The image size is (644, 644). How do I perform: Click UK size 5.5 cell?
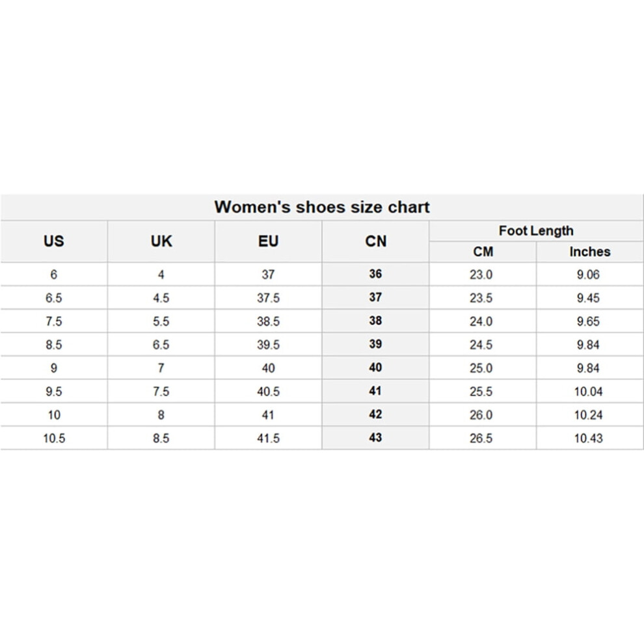coord(161,321)
